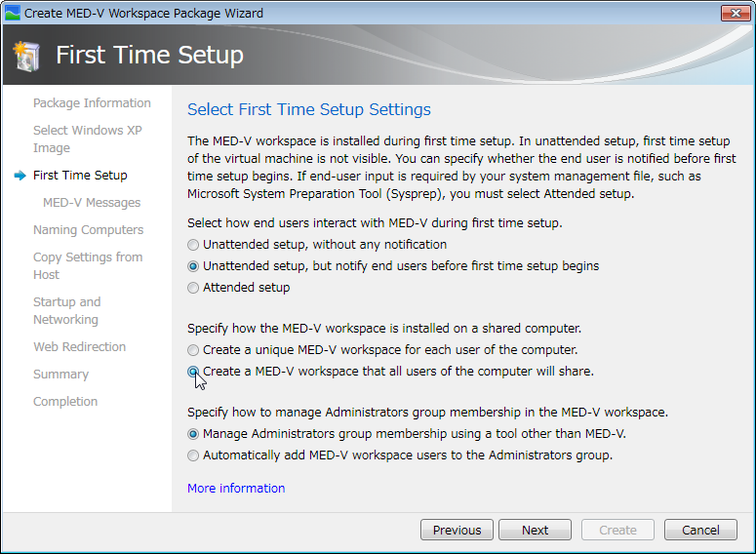This screenshot has height=554, width=756.
Task: Select automatically add users to Administrators group
Action: [x=193, y=455]
